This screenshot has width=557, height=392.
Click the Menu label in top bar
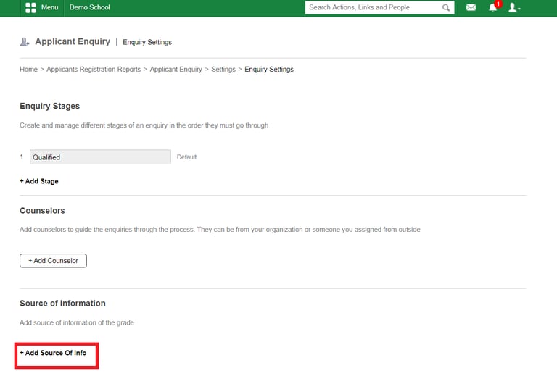pyautogui.click(x=49, y=7)
